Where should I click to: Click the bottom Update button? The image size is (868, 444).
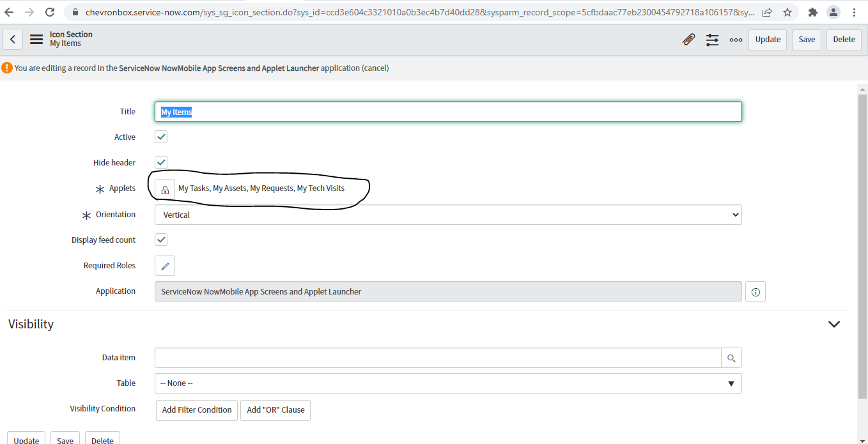point(26,438)
